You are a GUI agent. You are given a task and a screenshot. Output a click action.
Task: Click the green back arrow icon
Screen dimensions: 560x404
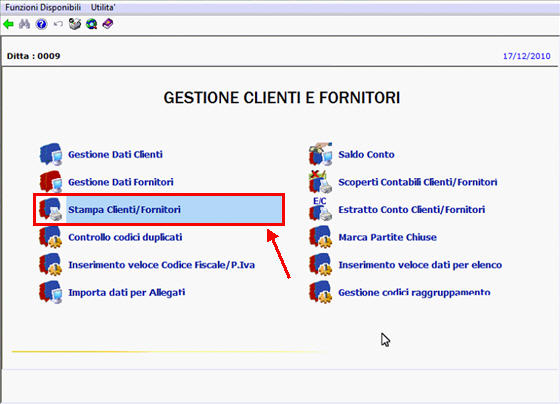[8, 24]
